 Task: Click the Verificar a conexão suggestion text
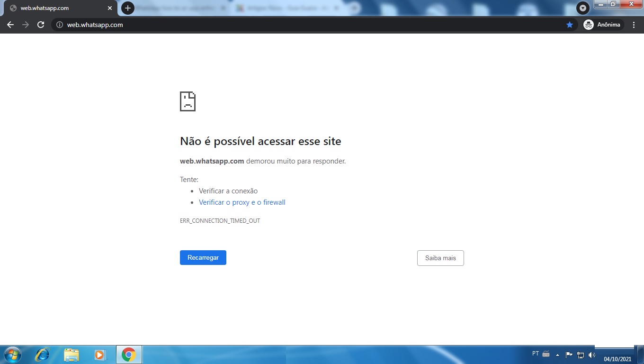tap(228, 191)
